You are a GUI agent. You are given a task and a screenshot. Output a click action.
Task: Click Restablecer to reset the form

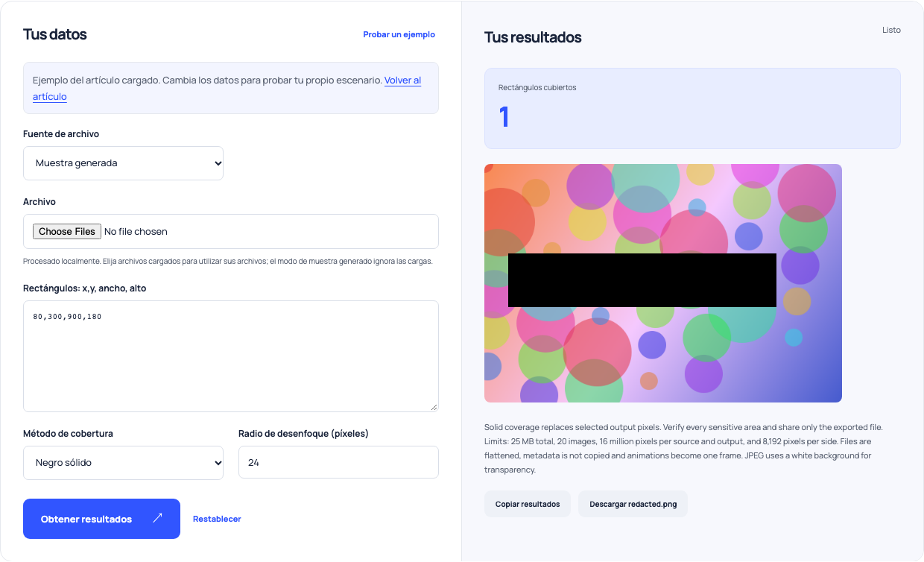[x=217, y=519]
